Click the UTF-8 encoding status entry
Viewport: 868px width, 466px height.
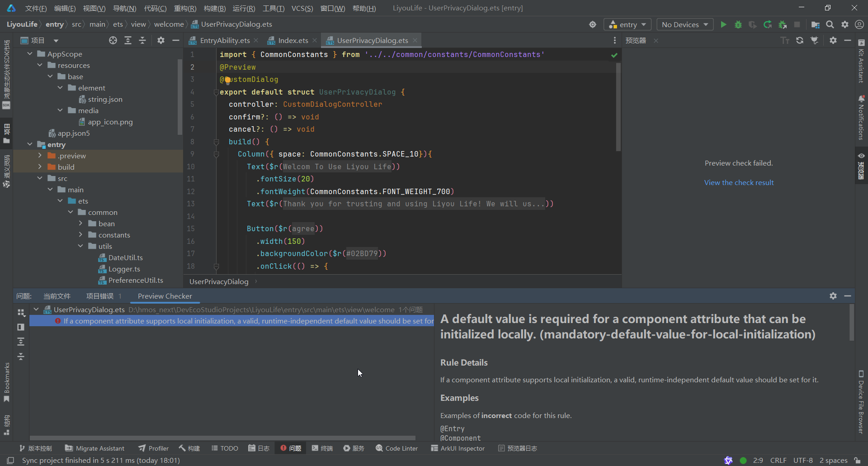803,460
